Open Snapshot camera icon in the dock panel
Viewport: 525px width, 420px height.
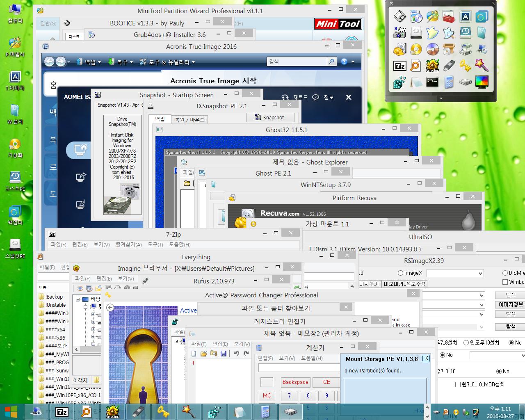(399, 33)
